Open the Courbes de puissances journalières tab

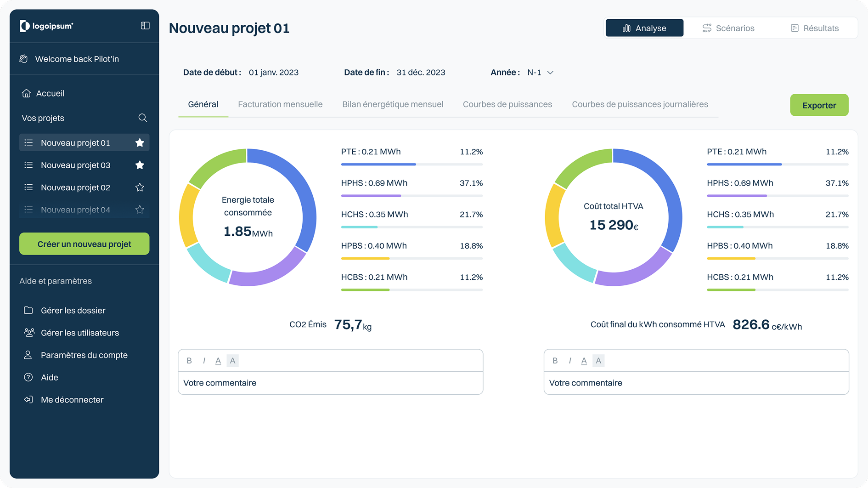[x=640, y=104]
